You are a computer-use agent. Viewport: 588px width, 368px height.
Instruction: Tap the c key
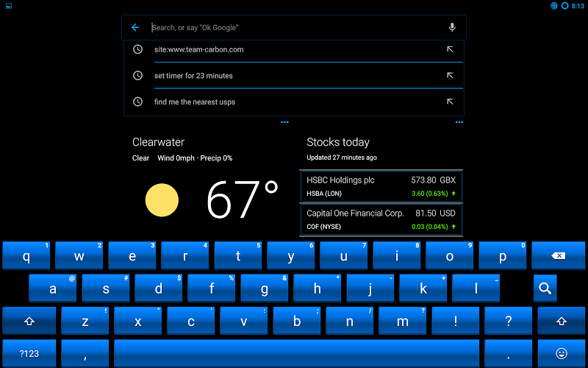pyautogui.click(x=191, y=321)
